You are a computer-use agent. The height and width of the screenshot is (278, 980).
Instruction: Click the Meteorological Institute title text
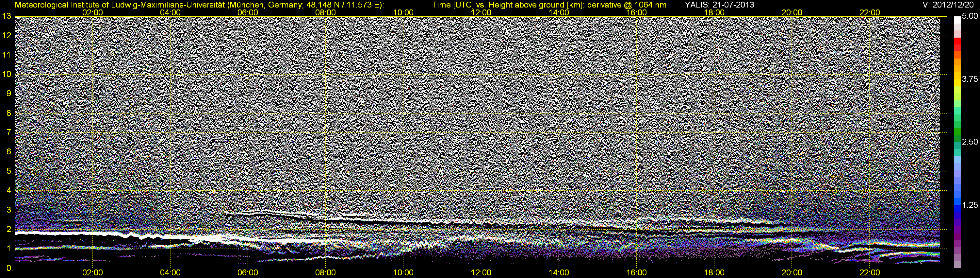point(199,5)
